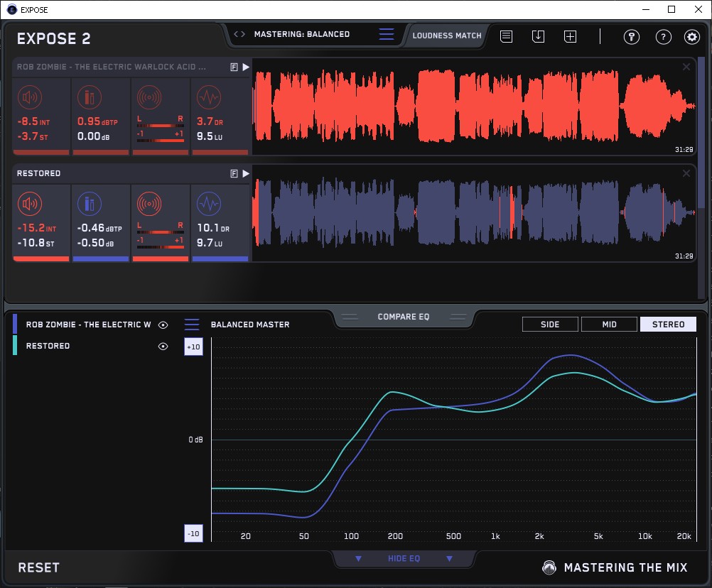Remove the Rob Zombie track with X
This screenshot has width=712, height=588.
686,67
